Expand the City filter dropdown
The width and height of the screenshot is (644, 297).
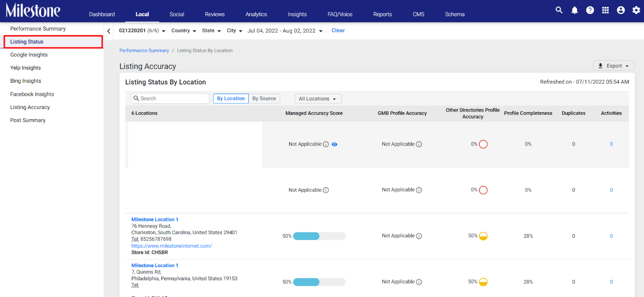235,31
